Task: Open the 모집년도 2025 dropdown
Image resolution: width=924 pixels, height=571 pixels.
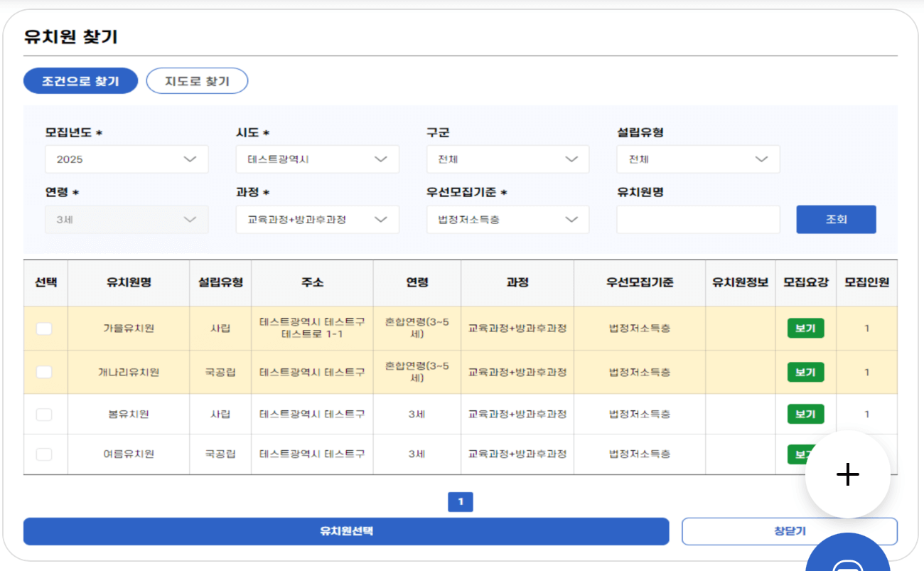Action: (x=127, y=159)
